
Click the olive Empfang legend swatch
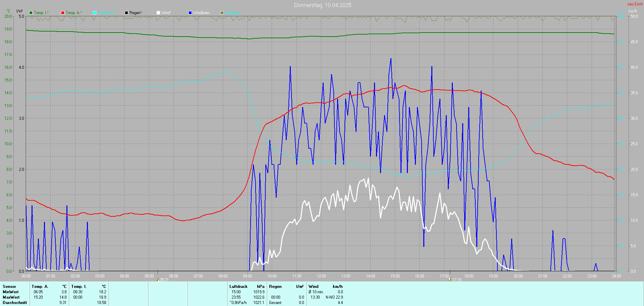[222, 13]
